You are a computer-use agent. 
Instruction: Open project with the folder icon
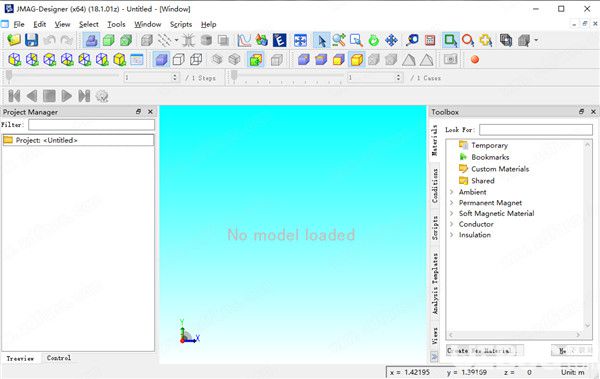tap(14, 40)
